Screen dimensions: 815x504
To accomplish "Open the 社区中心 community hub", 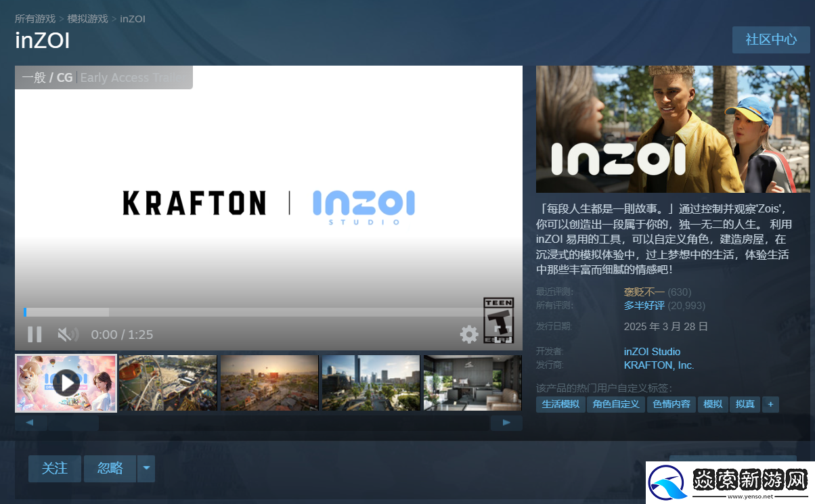I will (771, 40).
